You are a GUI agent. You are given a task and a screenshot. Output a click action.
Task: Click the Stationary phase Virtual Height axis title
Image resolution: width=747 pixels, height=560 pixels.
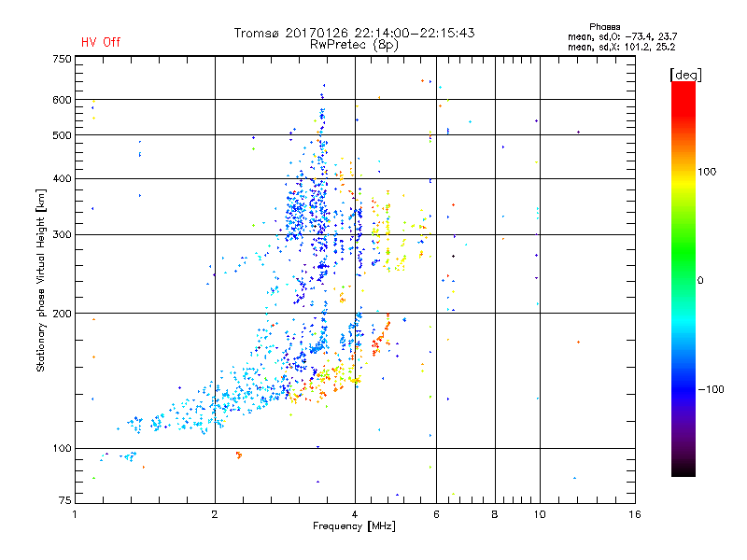click(x=41, y=281)
